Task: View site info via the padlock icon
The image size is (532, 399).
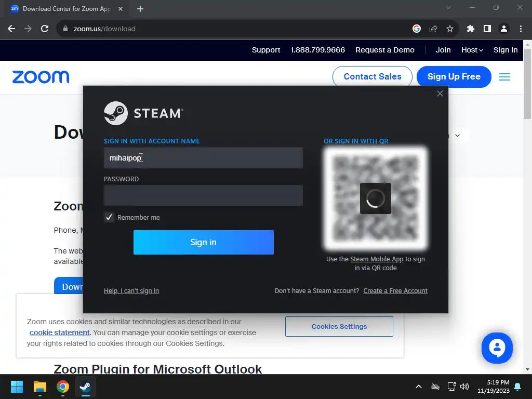Action: (65, 29)
